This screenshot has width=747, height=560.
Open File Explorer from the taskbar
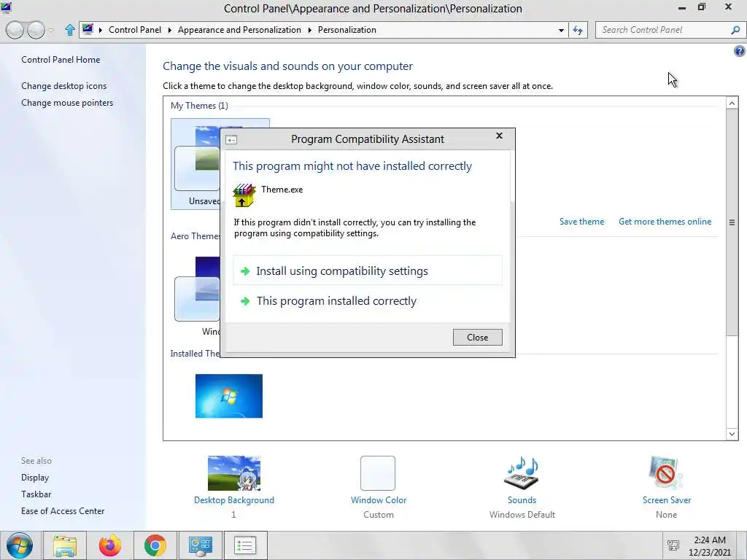65,545
